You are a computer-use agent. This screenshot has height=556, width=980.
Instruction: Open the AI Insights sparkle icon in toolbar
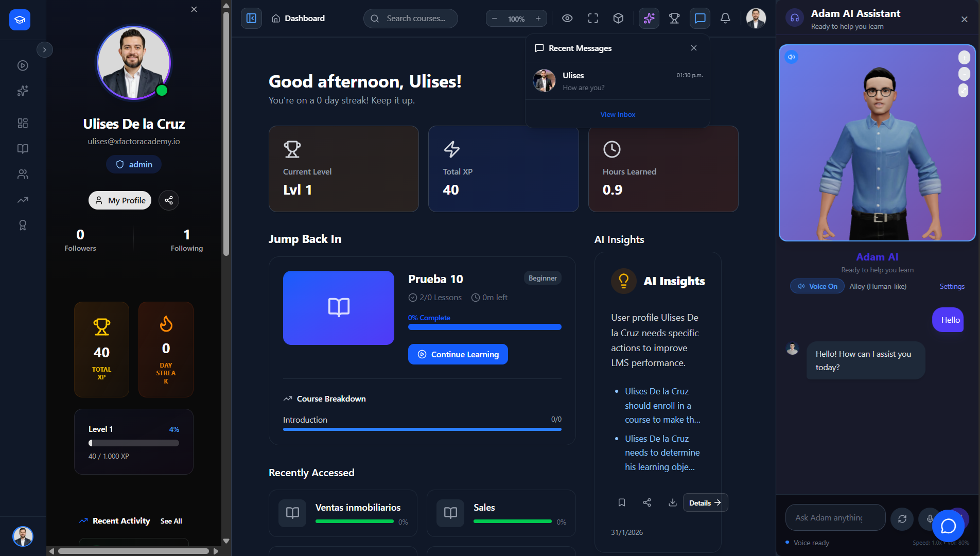tap(649, 18)
